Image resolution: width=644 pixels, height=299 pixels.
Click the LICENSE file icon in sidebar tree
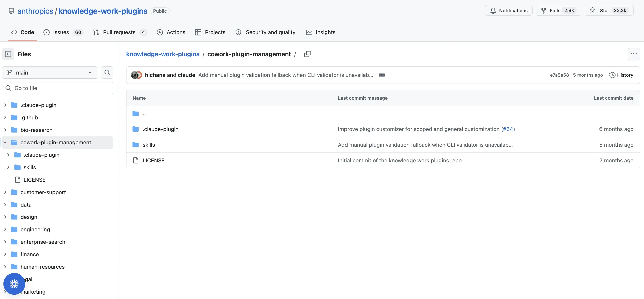click(17, 180)
